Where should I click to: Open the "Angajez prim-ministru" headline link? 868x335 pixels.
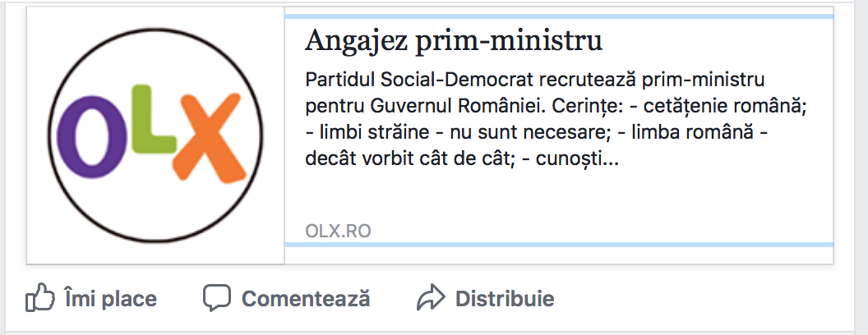(x=454, y=40)
